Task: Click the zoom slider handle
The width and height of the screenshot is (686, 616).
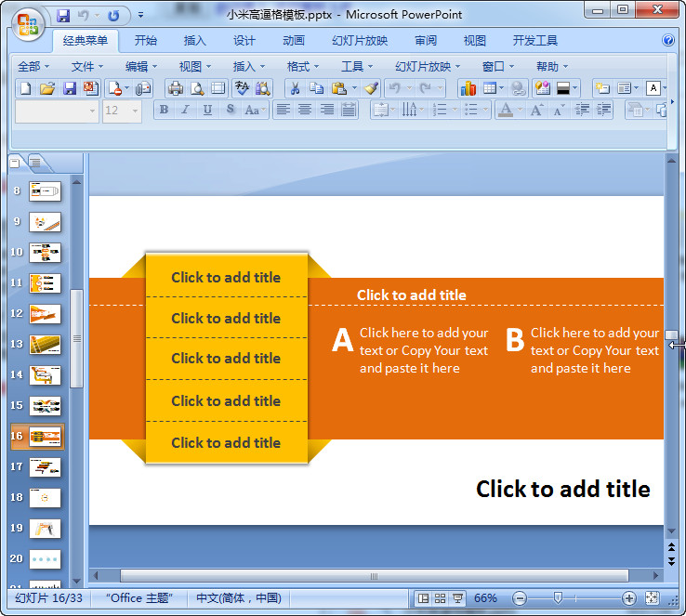Action: click(x=558, y=597)
